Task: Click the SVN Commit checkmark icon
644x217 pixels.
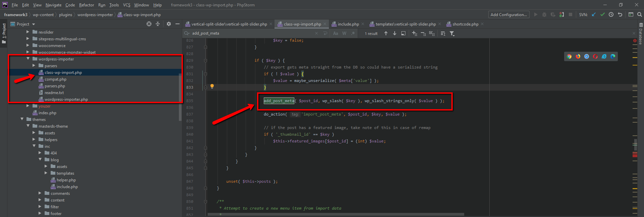Action: (x=602, y=14)
